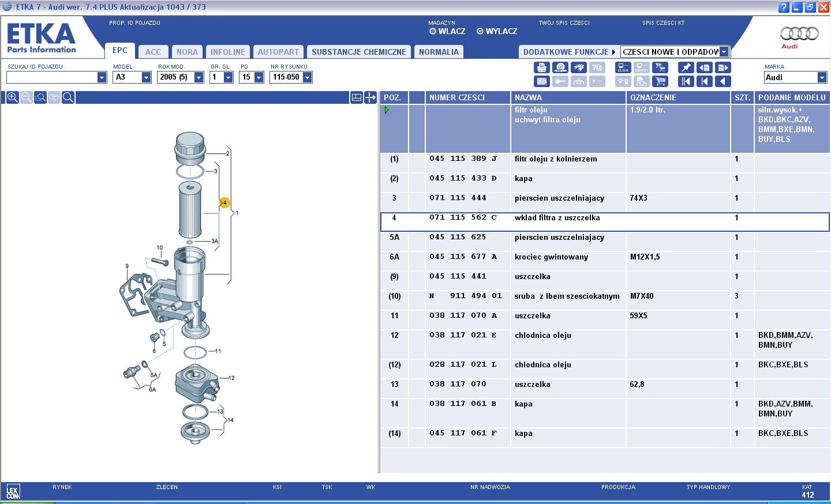This screenshot has width=831, height=504.
Task: Click the NAZWA column header
Action: (568, 97)
